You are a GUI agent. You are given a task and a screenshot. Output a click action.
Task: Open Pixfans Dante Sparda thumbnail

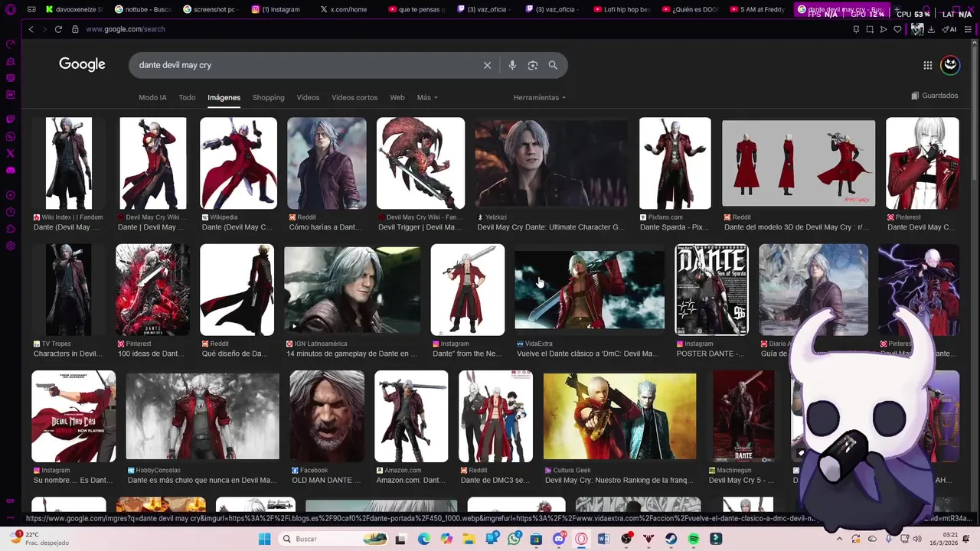(x=675, y=163)
